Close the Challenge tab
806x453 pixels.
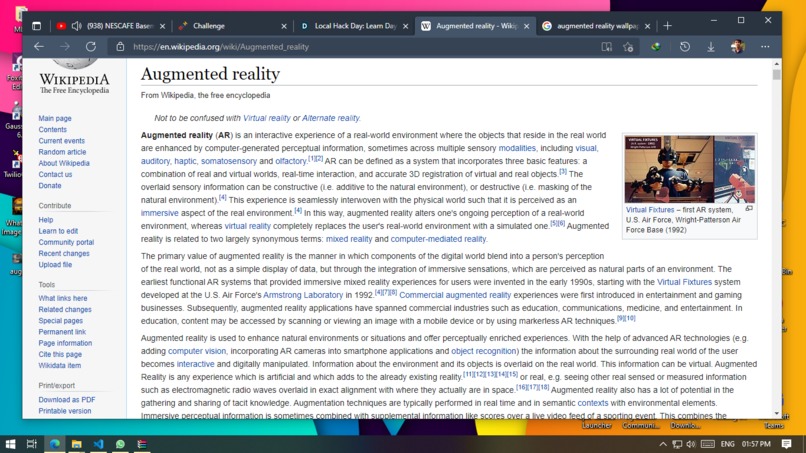coord(284,26)
